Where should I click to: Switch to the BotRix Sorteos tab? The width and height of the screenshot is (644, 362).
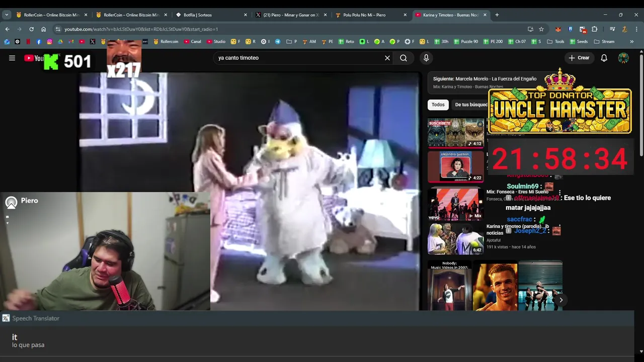click(x=211, y=15)
